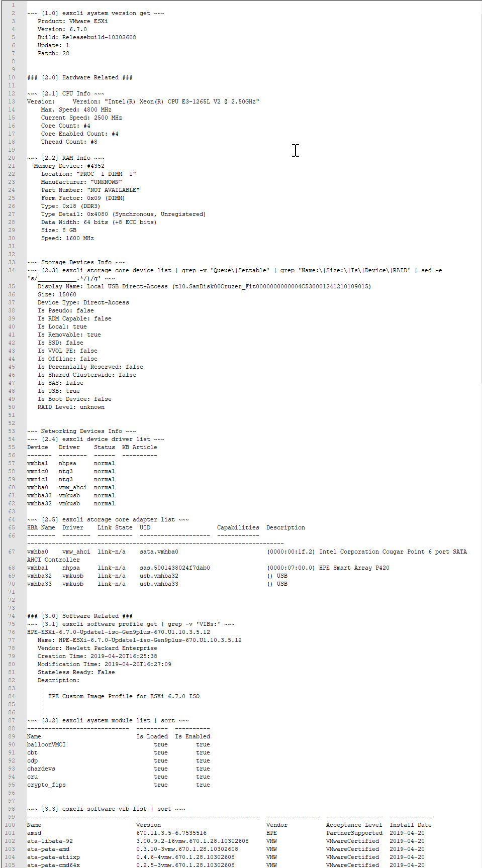
Task: Click the '[2.1] CPU Info' heading
Action: [66, 93]
